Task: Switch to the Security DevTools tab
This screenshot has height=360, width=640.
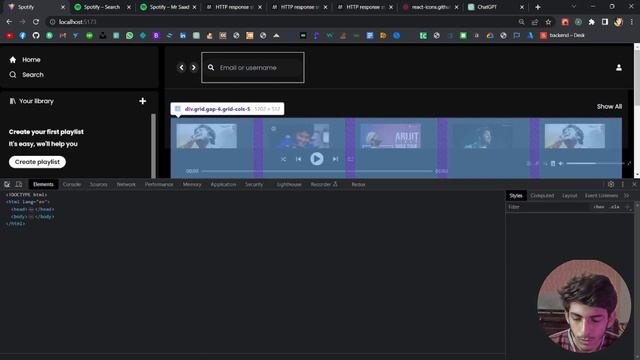Action: click(x=254, y=184)
